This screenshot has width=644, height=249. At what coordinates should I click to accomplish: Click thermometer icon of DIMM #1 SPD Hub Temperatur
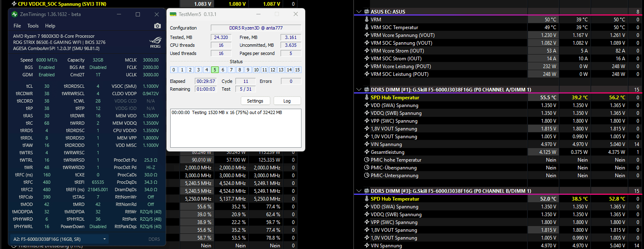point(367,97)
